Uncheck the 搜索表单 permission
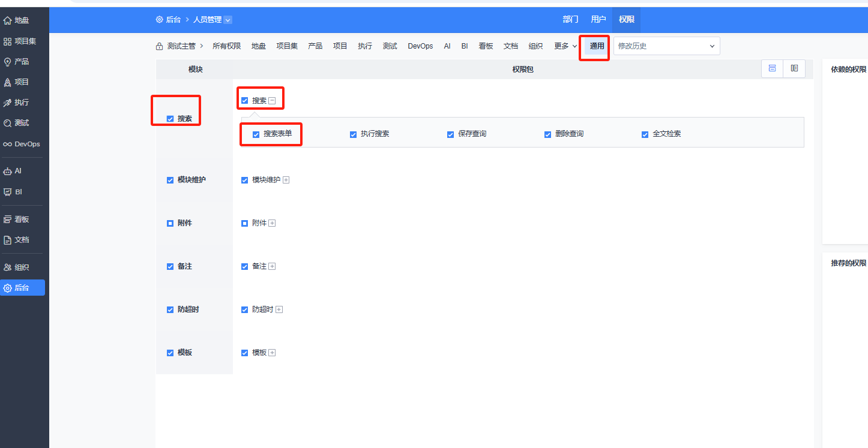The width and height of the screenshot is (868, 448). 256,134
